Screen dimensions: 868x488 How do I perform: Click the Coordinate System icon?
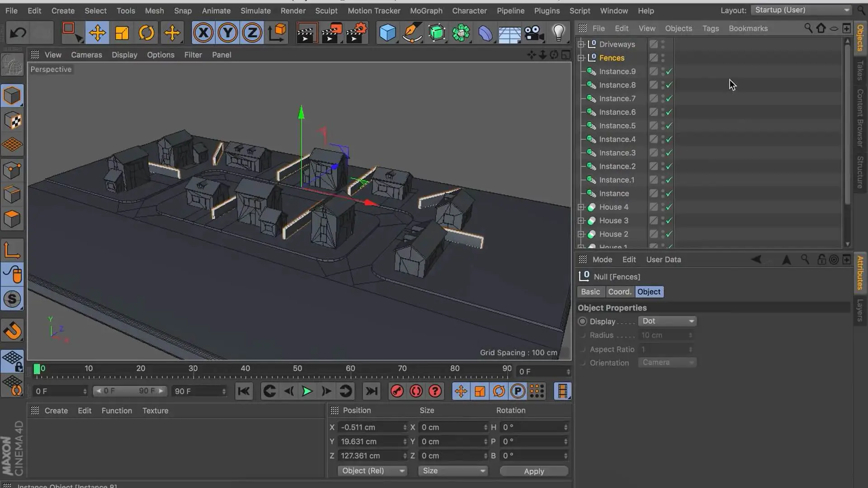pyautogui.click(x=277, y=33)
